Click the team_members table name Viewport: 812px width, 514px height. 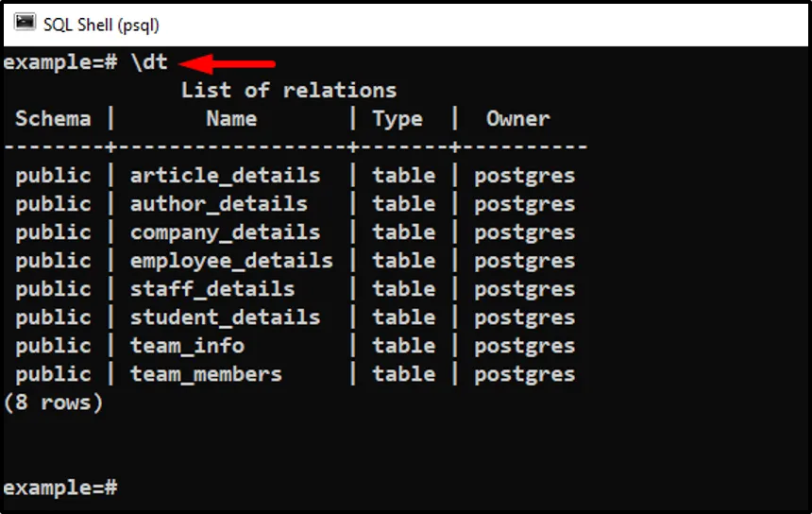pyautogui.click(x=206, y=374)
